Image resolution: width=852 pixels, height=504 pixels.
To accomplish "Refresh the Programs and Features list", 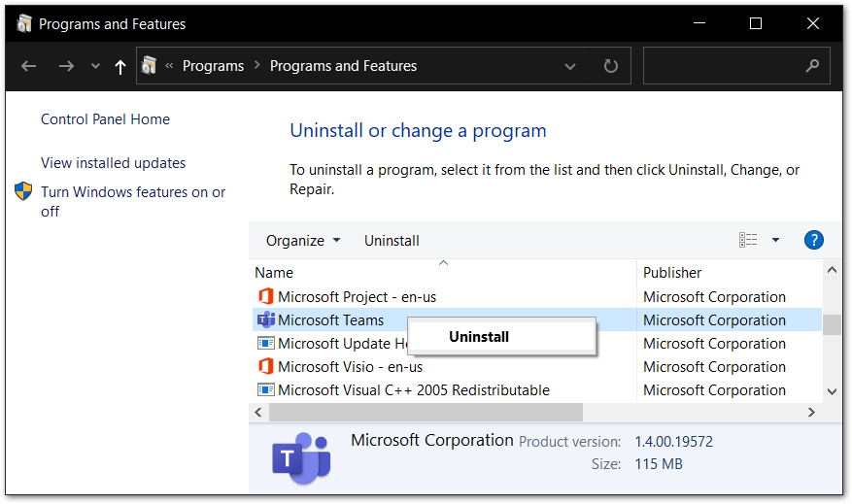I will coord(611,66).
